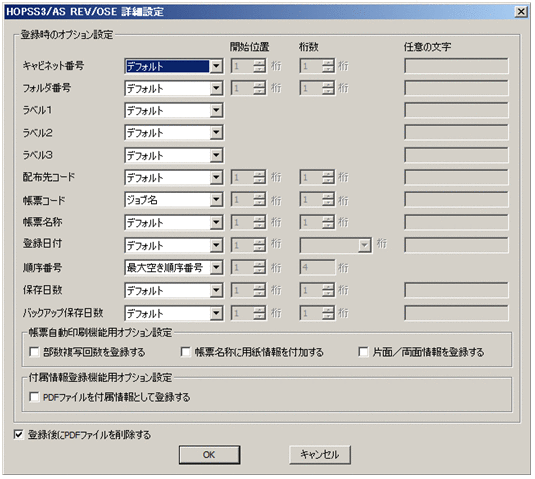Click フォルダ番号 digits count spinner
Viewport: 535px width, 479px height.
(317, 88)
